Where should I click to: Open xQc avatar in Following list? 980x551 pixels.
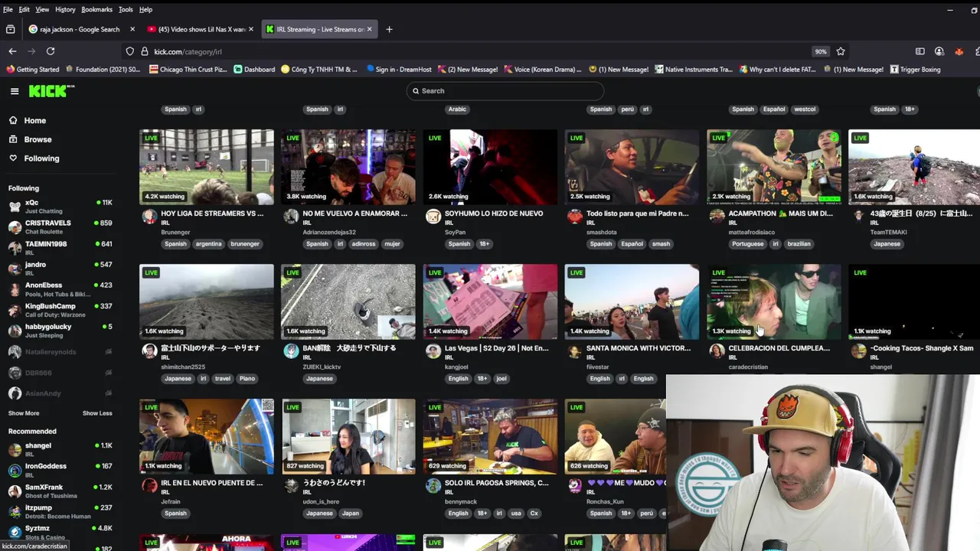point(15,206)
